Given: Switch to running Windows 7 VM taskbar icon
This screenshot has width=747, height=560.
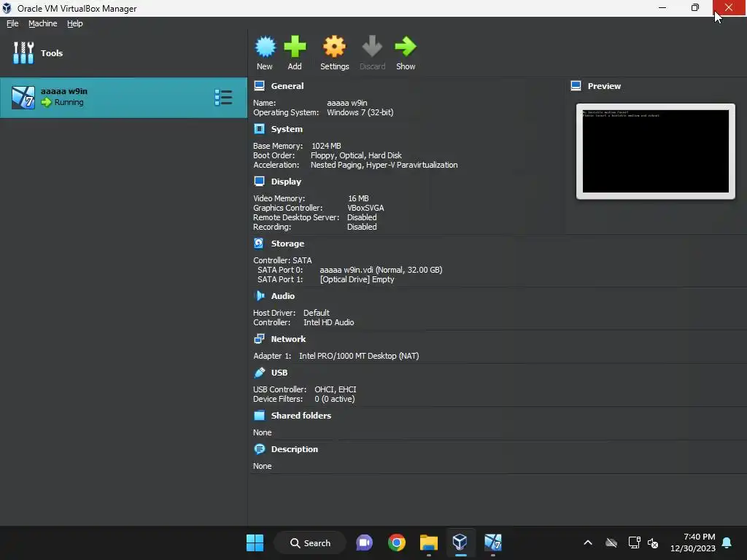Looking at the screenshot, I should (492, 542).
